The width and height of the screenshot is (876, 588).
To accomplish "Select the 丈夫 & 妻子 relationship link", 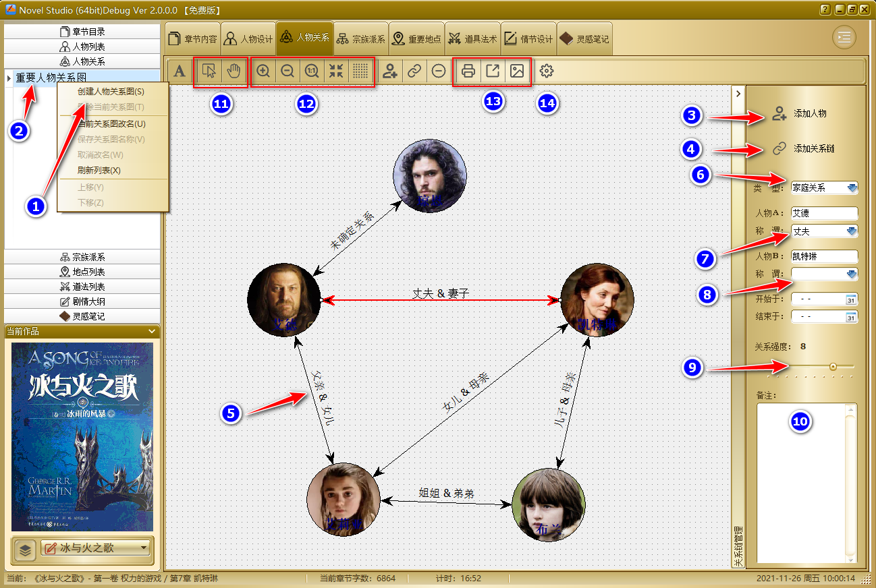I will pyautogui.click(x=441, y=295).
